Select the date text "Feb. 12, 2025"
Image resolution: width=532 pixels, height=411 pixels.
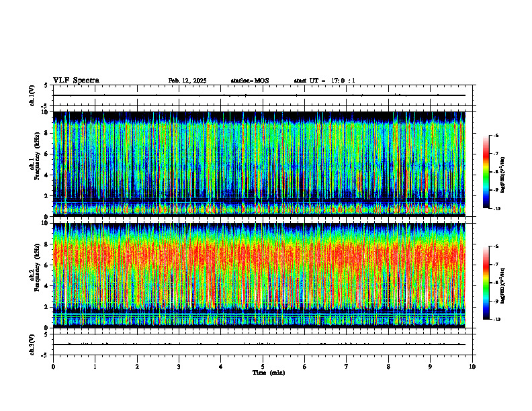[187, 81]
